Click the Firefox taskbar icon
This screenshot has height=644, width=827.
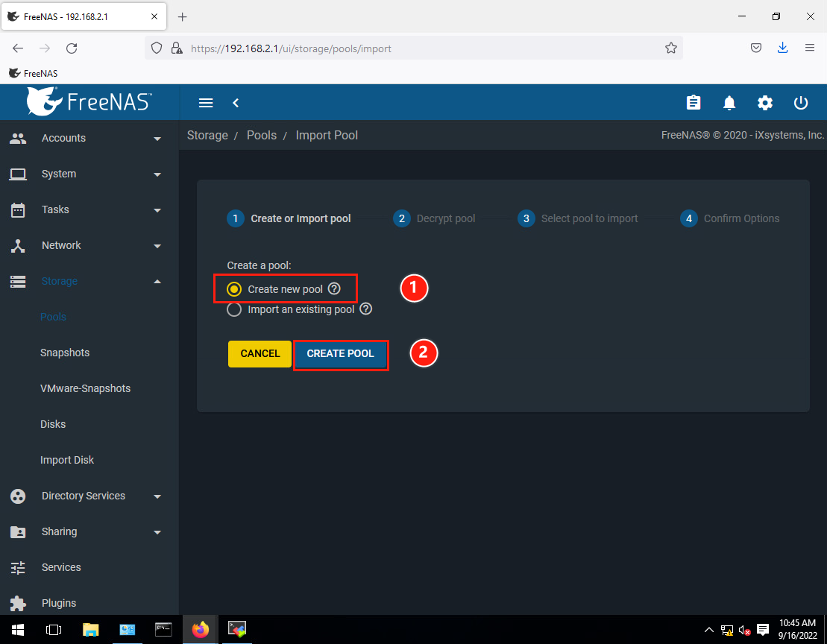coord(201,629)
